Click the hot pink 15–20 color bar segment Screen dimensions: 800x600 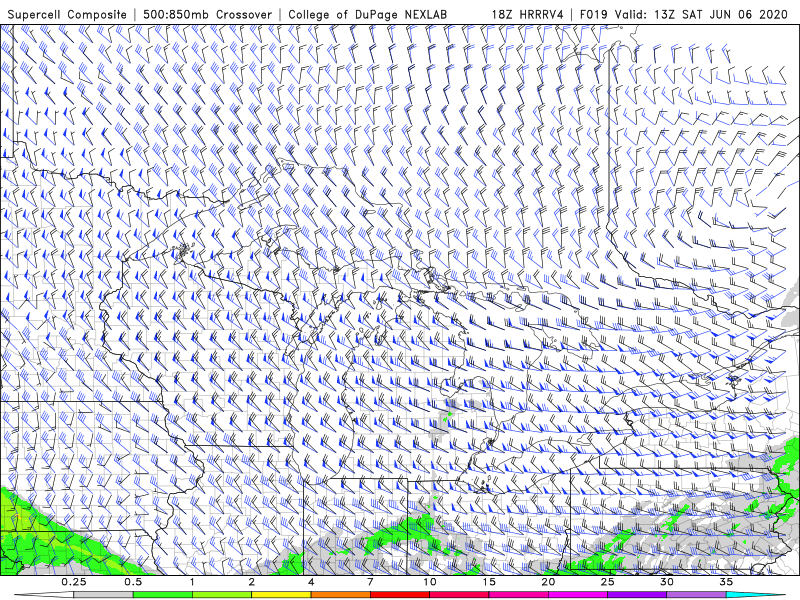(x=518, y=595)
